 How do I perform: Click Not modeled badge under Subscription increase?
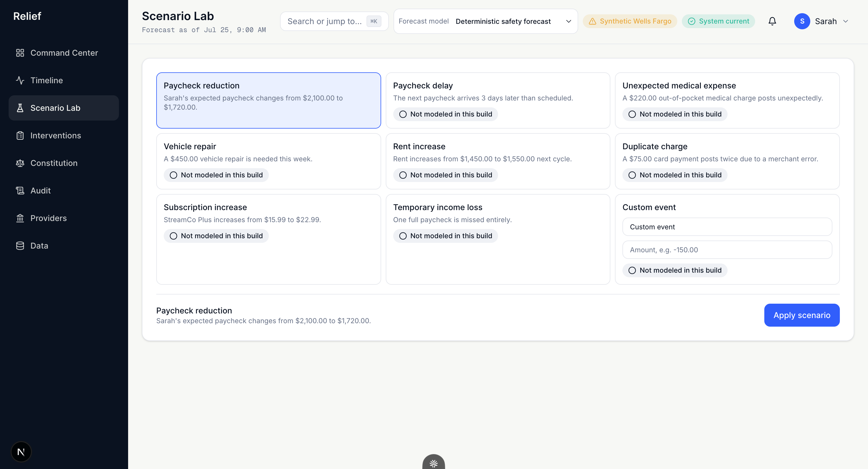click(216, 236)
